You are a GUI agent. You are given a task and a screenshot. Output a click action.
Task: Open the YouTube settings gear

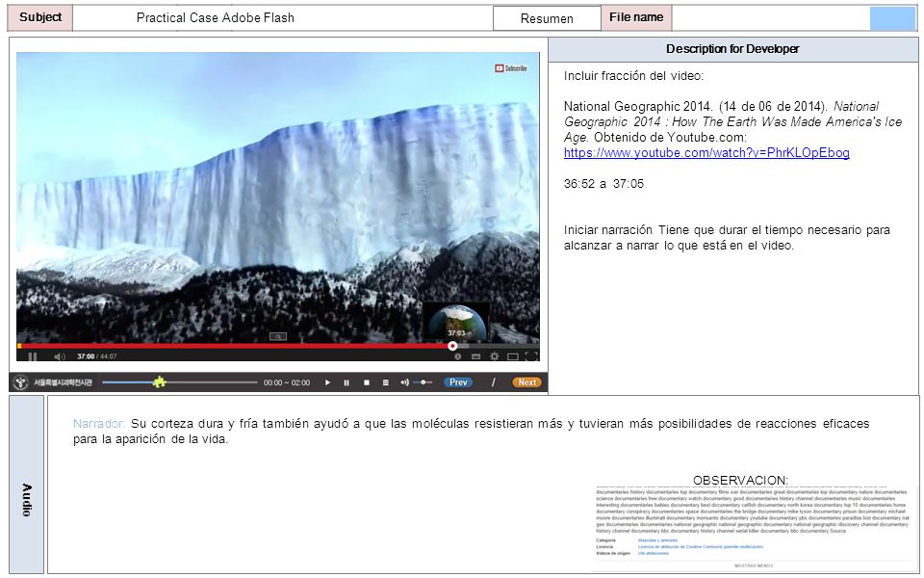(495, 356)
